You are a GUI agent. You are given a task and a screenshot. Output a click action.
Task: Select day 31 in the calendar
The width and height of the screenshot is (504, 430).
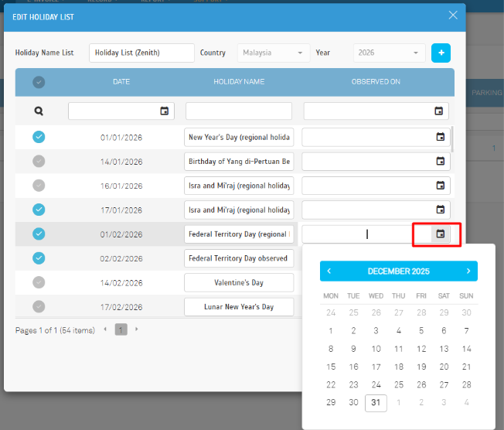coord(376,403)
